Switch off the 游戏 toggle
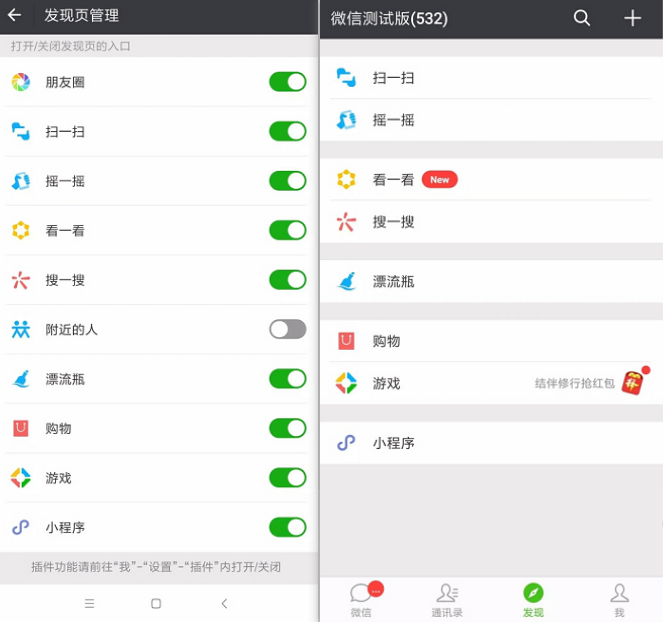Image resolution: width=663 pixels, height=622 pixels. tap(288, 478)
